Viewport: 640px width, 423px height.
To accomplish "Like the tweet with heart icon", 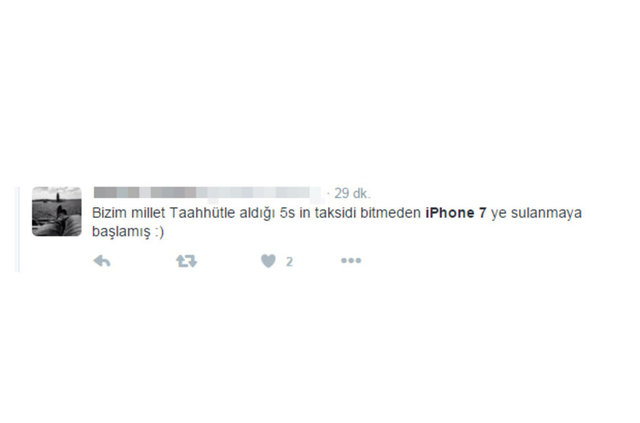I will click(x=268, y=261).
